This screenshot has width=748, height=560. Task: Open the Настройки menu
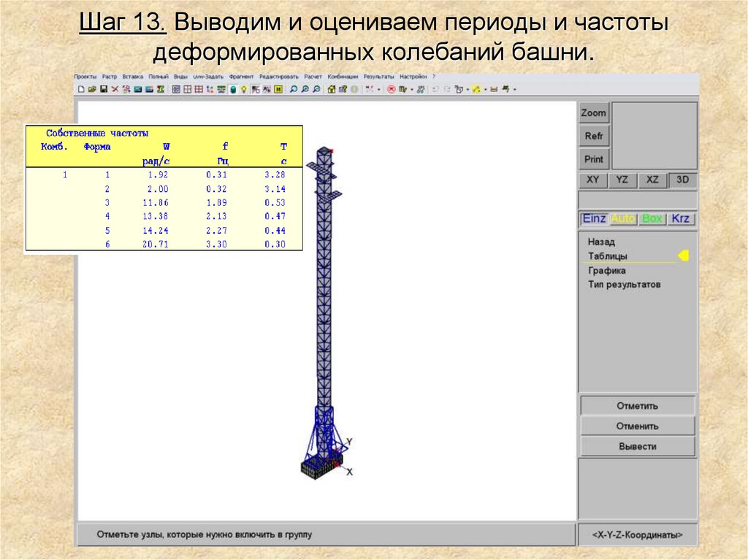tap(413, 77)
